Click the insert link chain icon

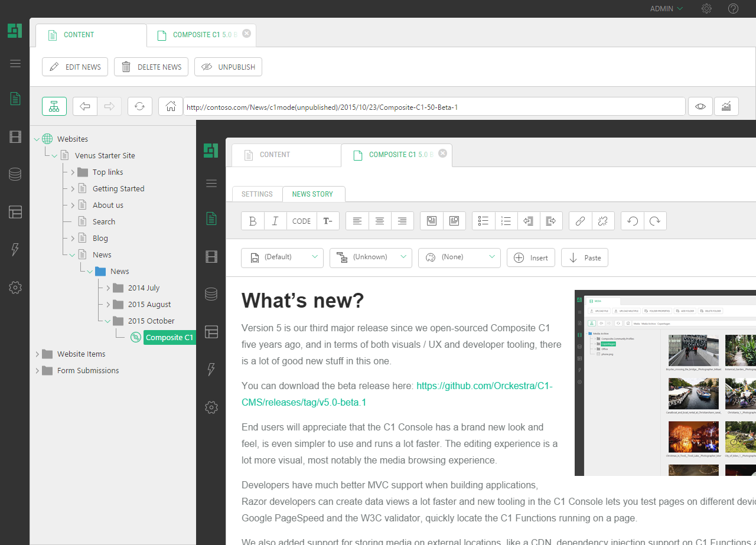[581, 221]
